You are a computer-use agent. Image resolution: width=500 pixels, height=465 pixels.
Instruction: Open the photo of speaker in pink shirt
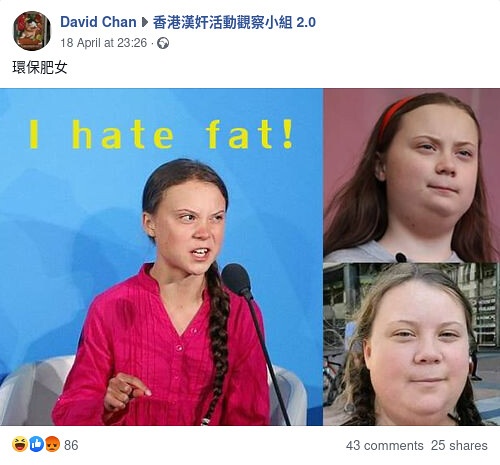click(161, 257)
